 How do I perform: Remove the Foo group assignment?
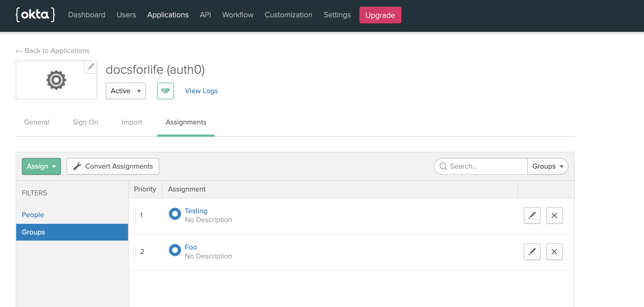(x=554, y=252)
